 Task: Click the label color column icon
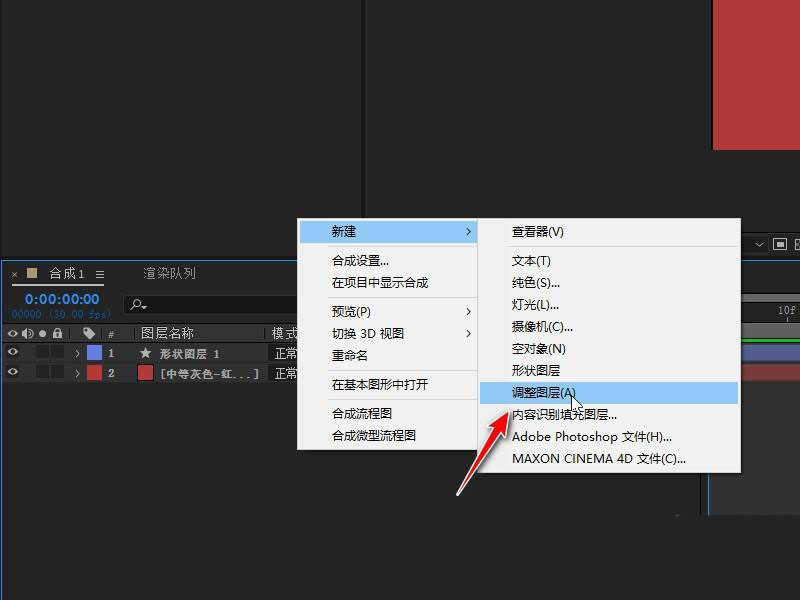89,334
